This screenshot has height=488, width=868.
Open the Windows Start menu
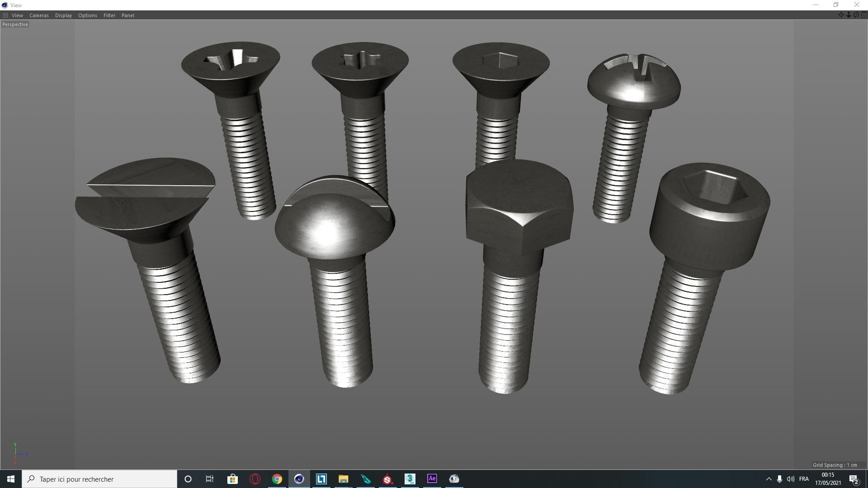pyautogui.click(x=11, y=479)
